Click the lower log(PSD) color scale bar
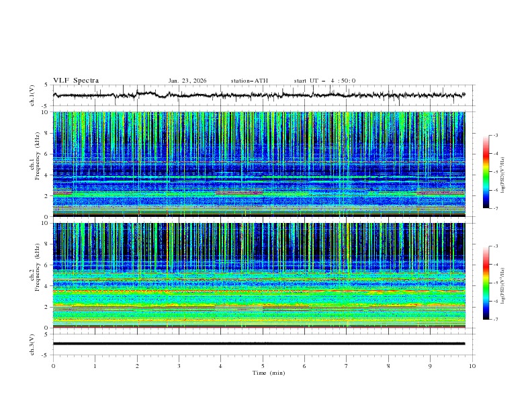Image resolution: width=532 pixels, height=411 pixels. point(486,283)
